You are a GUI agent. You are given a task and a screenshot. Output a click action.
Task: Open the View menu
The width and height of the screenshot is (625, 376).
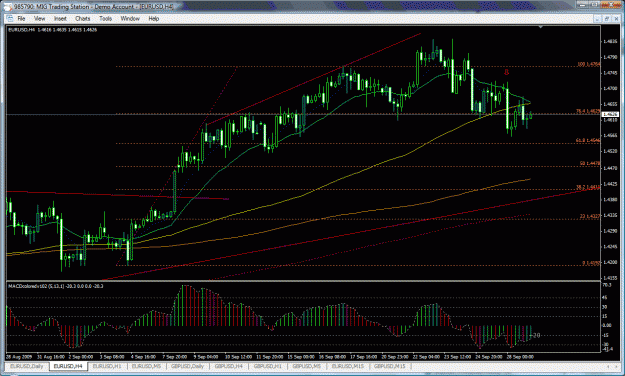[39, 19]
